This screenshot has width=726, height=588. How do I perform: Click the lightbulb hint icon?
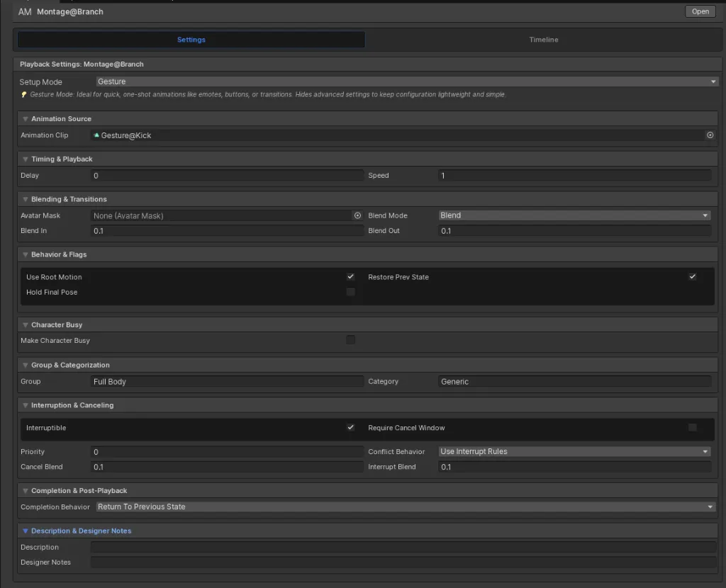point(24,94)
